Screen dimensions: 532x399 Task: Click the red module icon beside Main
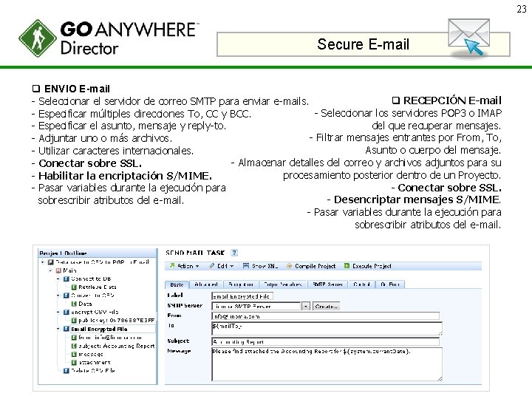58,270
